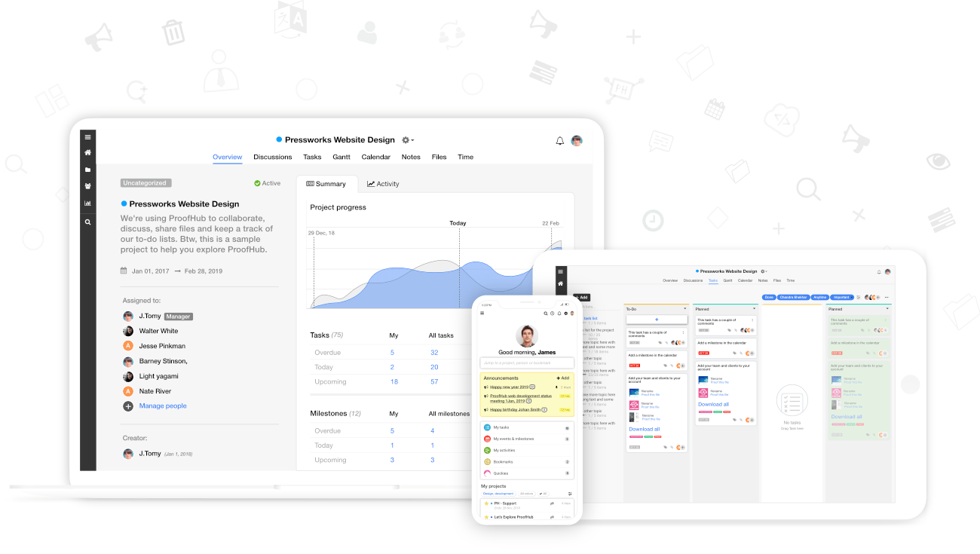Click the Anytime filter chip on tablet

pos(820,297)
